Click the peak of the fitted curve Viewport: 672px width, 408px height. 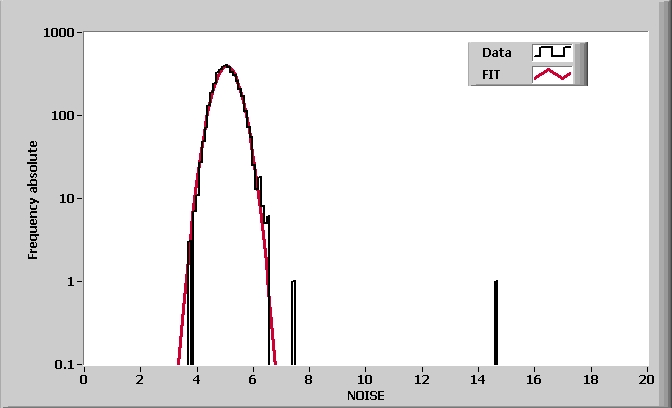click(x=227, y=67)
